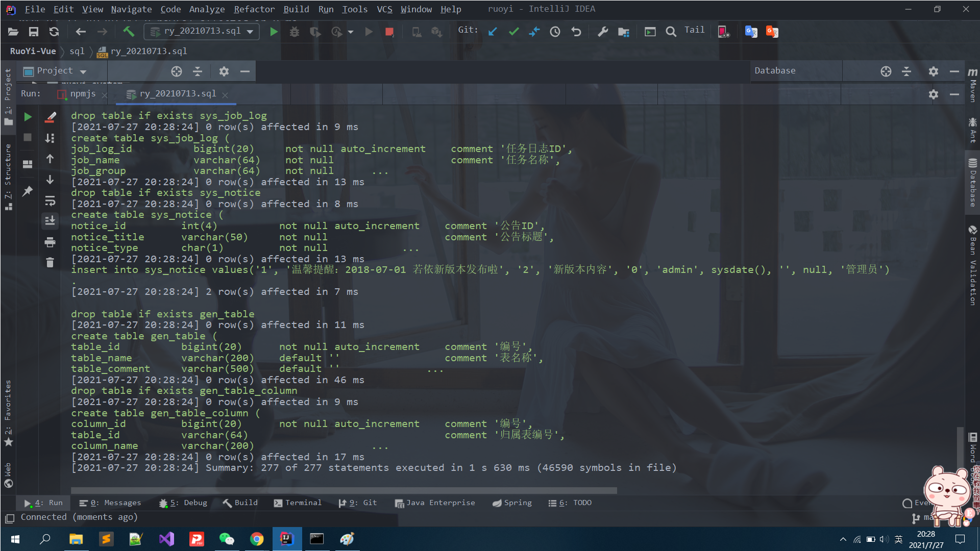Click the Open folder toolbar icon

tap(13, 32)
